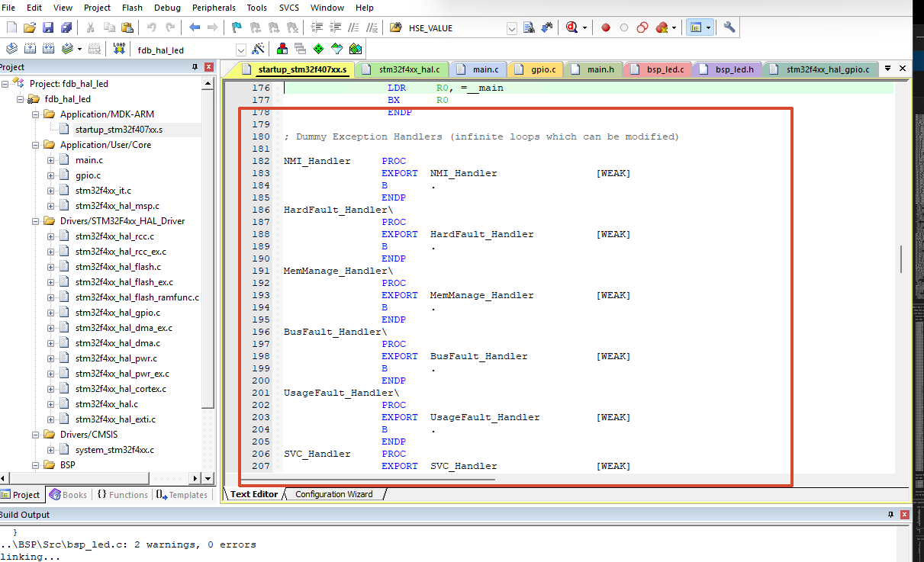Open the fdb_hal_led target selector dropdown

click(x=241, y=50)
